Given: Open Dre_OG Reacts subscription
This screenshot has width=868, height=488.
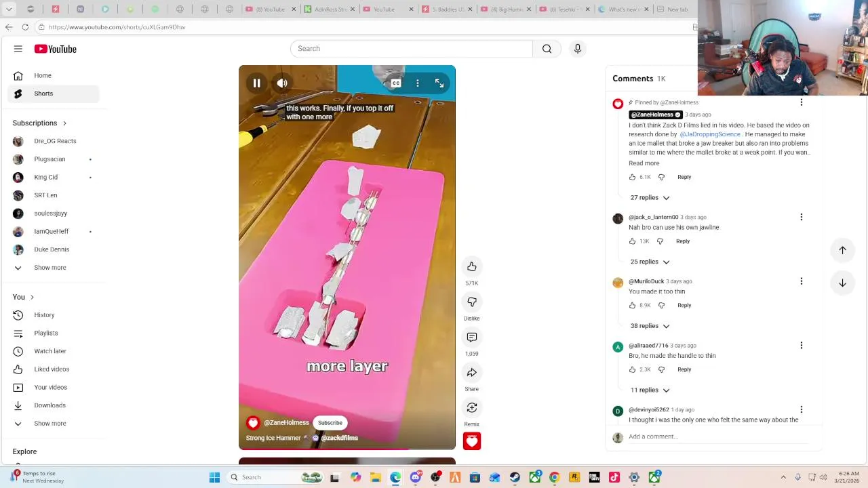Looking at the screenshot, I should (54, 141).
